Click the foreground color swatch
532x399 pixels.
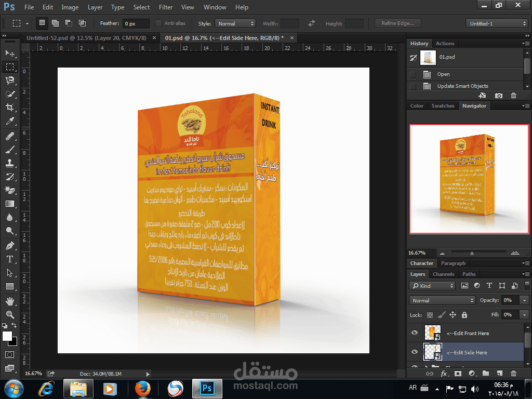click(7, 336)
